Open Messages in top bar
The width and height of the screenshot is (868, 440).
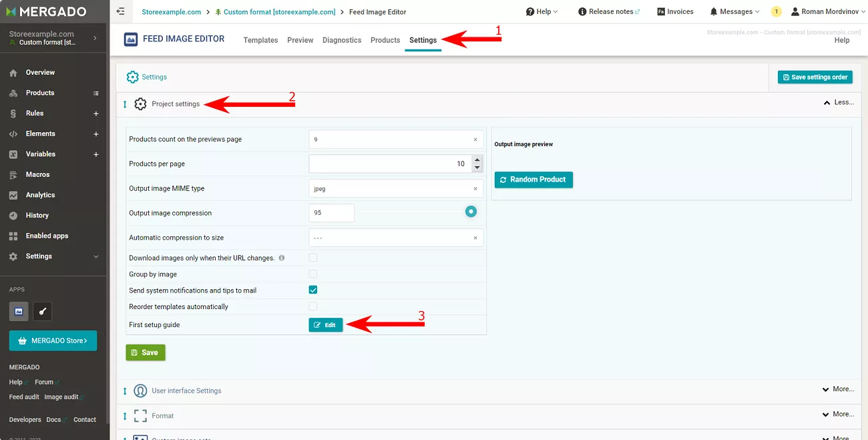coord(735,11)
